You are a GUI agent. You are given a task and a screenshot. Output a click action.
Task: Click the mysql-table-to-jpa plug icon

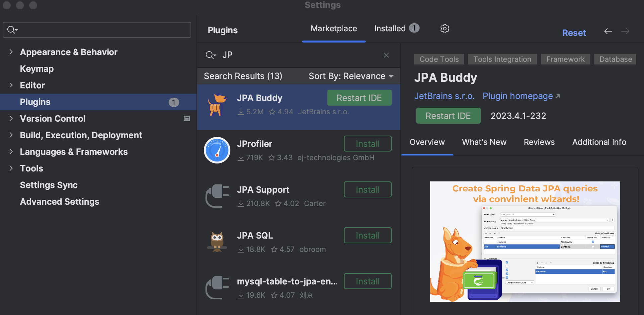tap(217, 288)
